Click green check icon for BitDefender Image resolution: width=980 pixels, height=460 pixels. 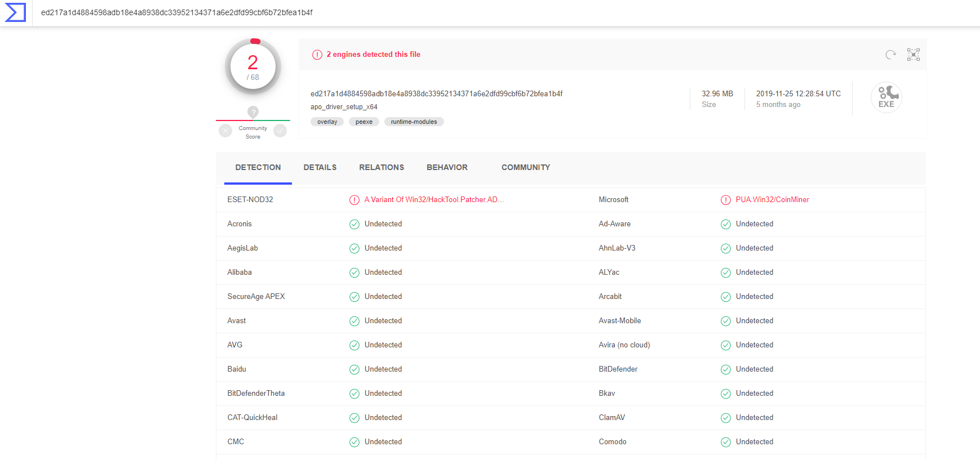(726, 369)
